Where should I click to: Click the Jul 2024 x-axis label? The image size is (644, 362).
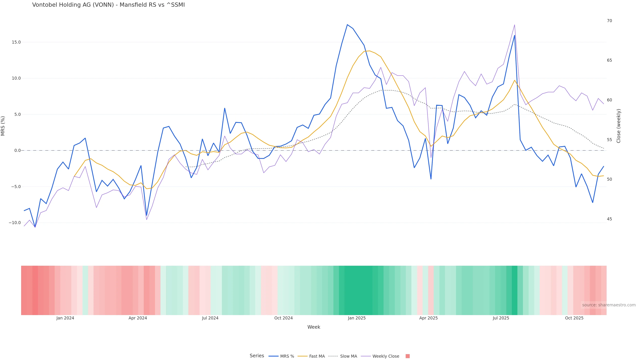210,318
